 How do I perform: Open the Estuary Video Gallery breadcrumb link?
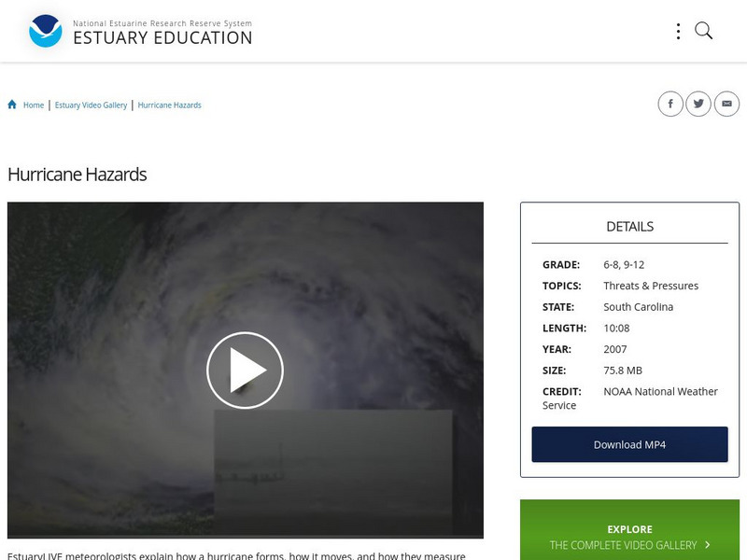tap(91, 105)
